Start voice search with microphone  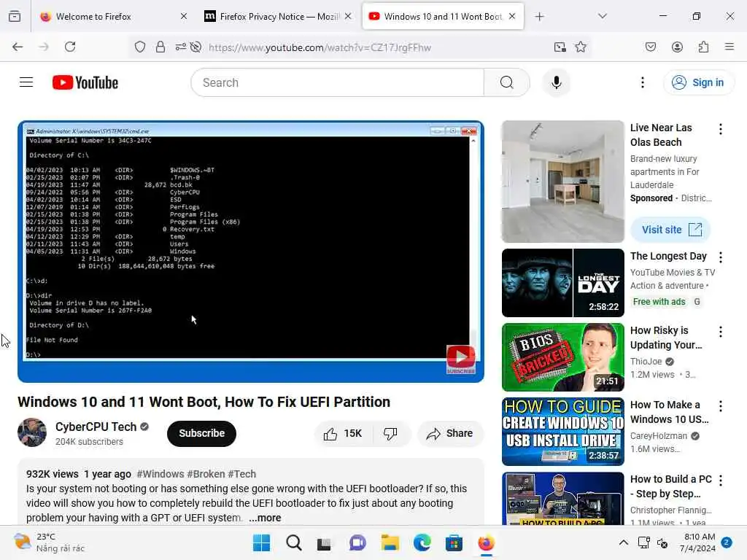pyautogui.click(x=556, y=82)
